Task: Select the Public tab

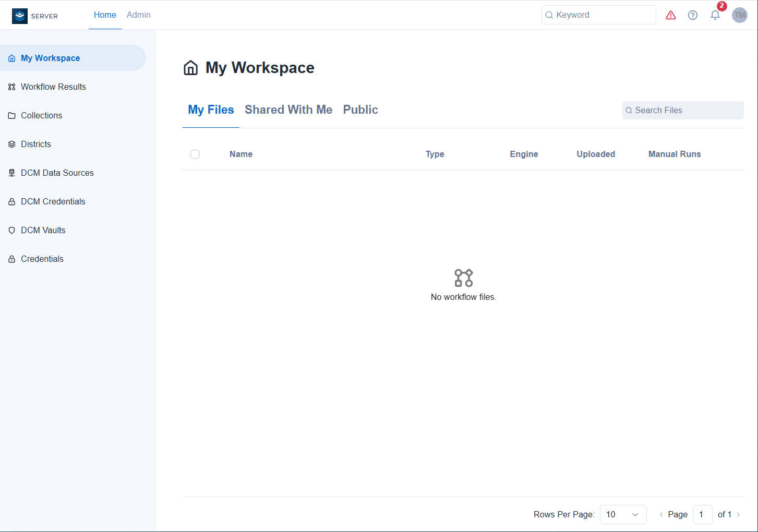Action: 360,110
